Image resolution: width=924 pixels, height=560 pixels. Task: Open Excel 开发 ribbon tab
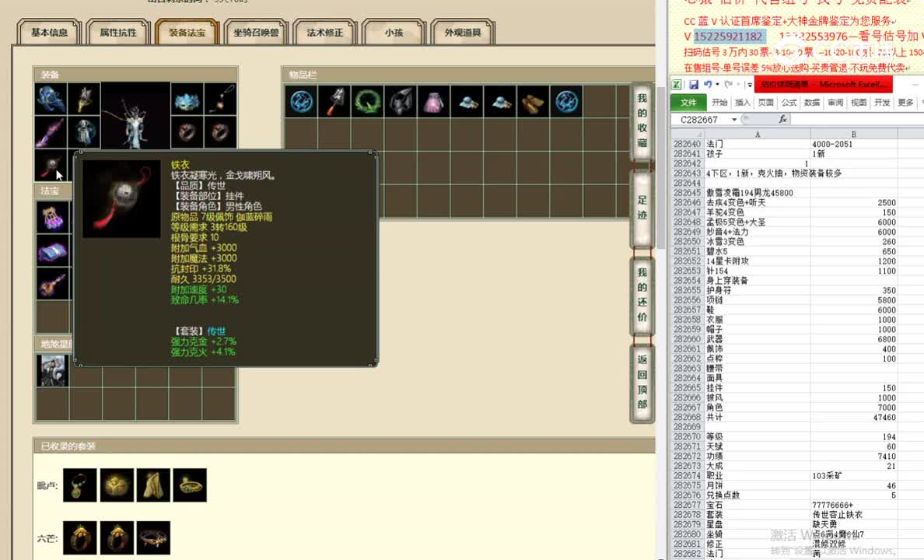[x=882, y=103]
